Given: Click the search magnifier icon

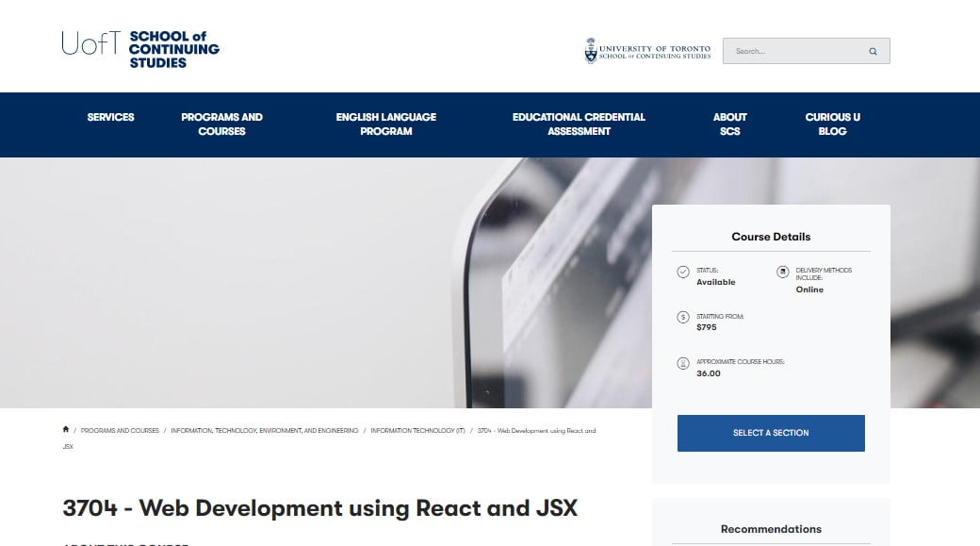Looking at the screenshot, I should click(873, 51).
